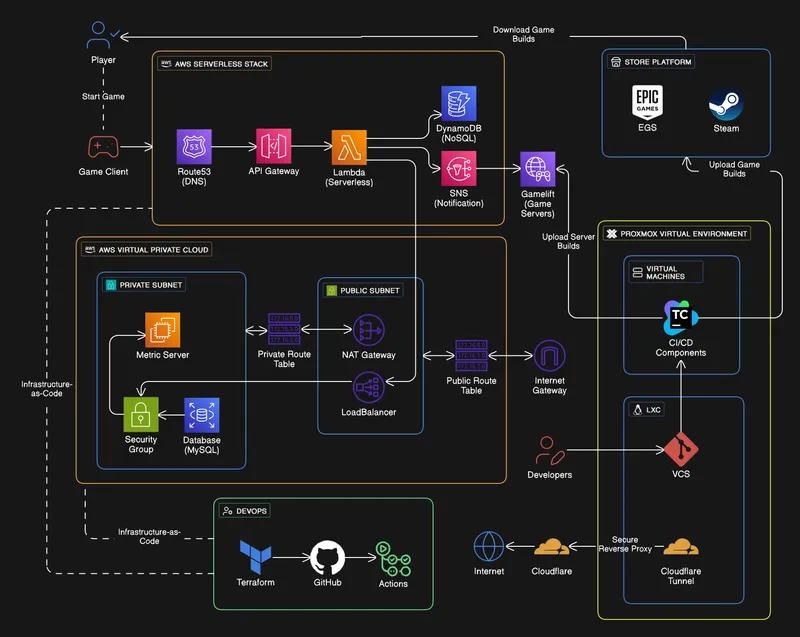Click the Lambda serverless icon
This screenshot has height=637, width=800.
pyautogui.click(x=349, y=147)
